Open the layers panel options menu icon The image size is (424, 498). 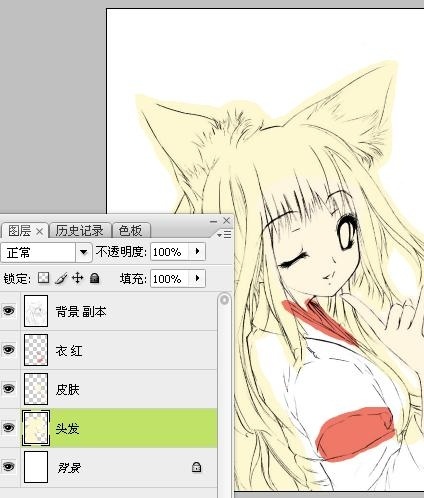224,234
